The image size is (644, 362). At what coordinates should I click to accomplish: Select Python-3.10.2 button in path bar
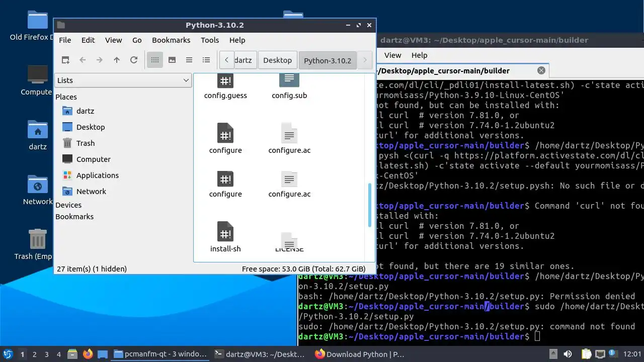(328, 60)
